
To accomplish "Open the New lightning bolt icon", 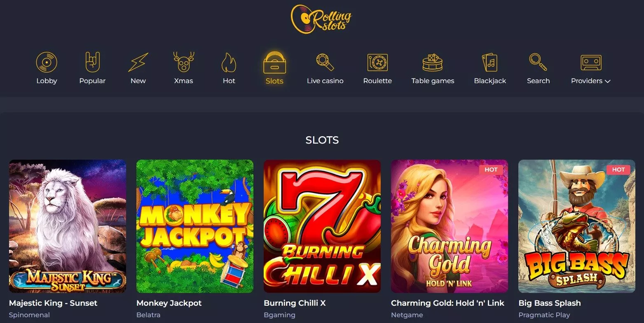I will [138, 63].
